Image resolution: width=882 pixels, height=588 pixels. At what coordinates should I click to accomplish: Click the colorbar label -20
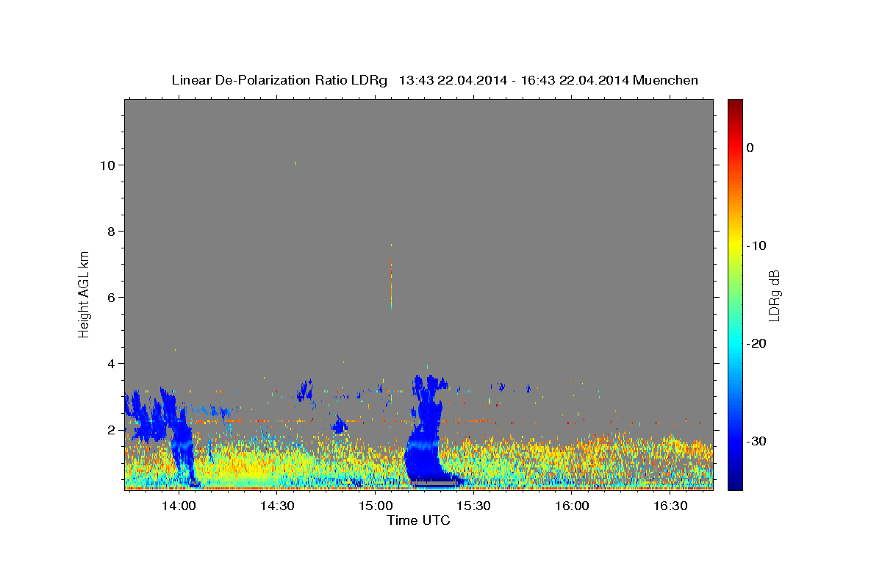tap(757, 343)
